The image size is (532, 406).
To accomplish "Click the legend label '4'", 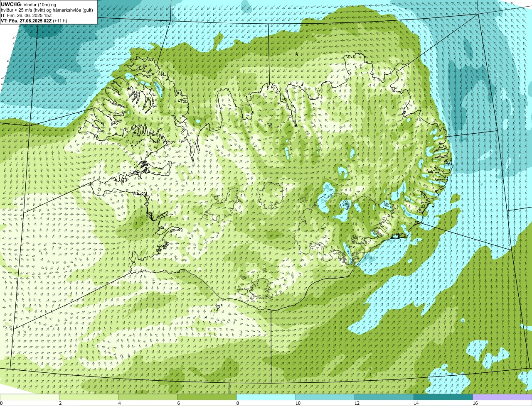I will (119, 403).
